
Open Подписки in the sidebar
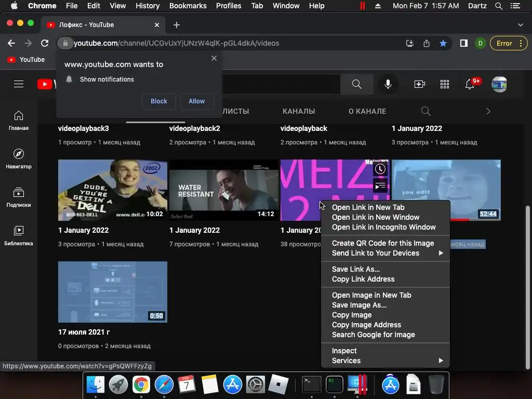[19, 197]
